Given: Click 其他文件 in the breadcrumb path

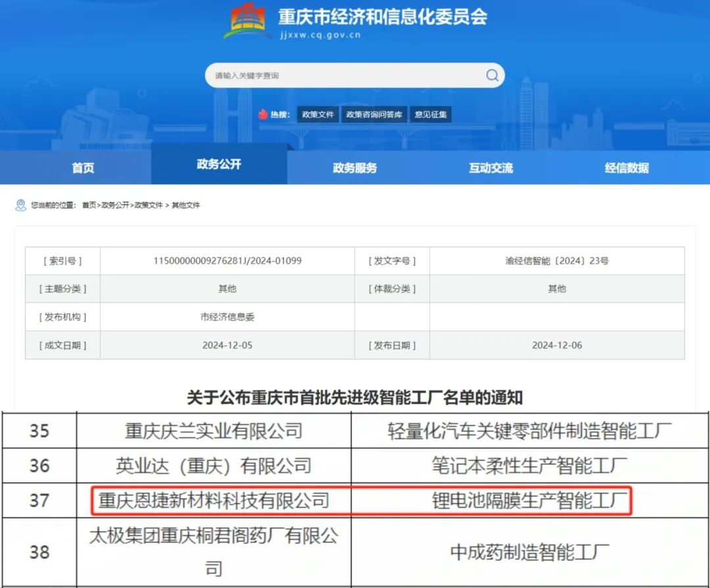Looking at the screenshot, I should coord(186,205).
